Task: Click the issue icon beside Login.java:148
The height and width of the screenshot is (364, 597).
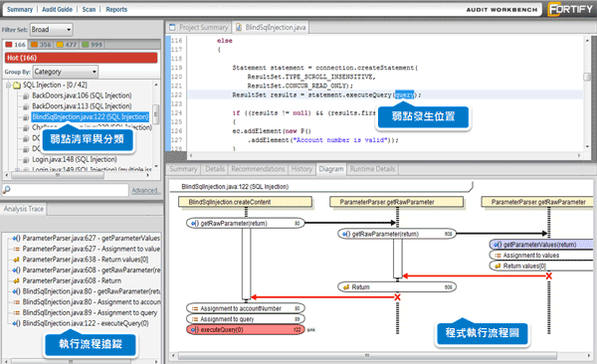Action: (26, 160)
